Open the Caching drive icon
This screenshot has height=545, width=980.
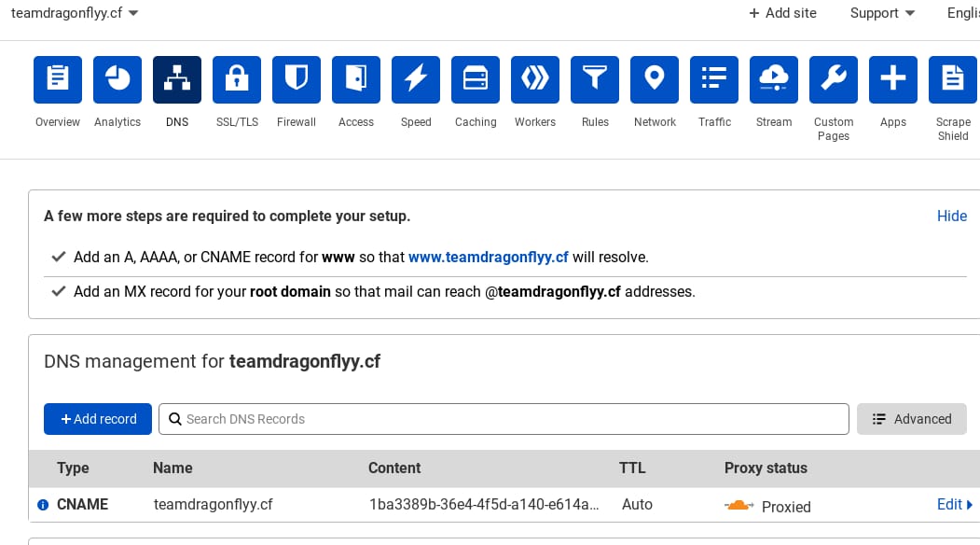point(476,79)
